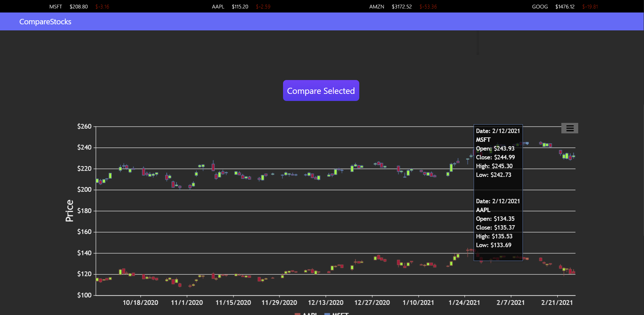Click the 2/21/2021 x-axis date label
This screenshot has height=315, width=644.
coord(557,303)
